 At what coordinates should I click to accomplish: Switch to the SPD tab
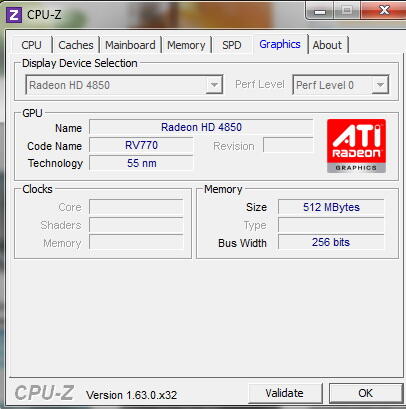[x=232, y=45]
